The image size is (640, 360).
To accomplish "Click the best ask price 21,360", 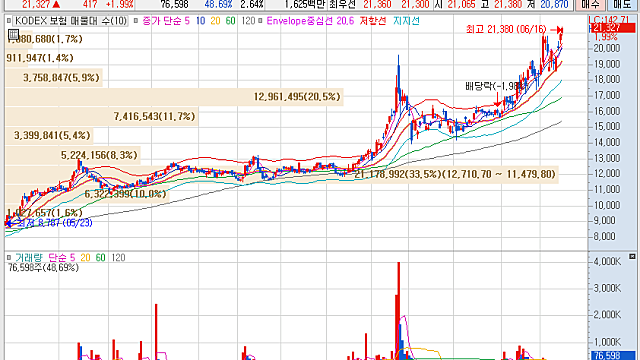I will pos(377,4).
